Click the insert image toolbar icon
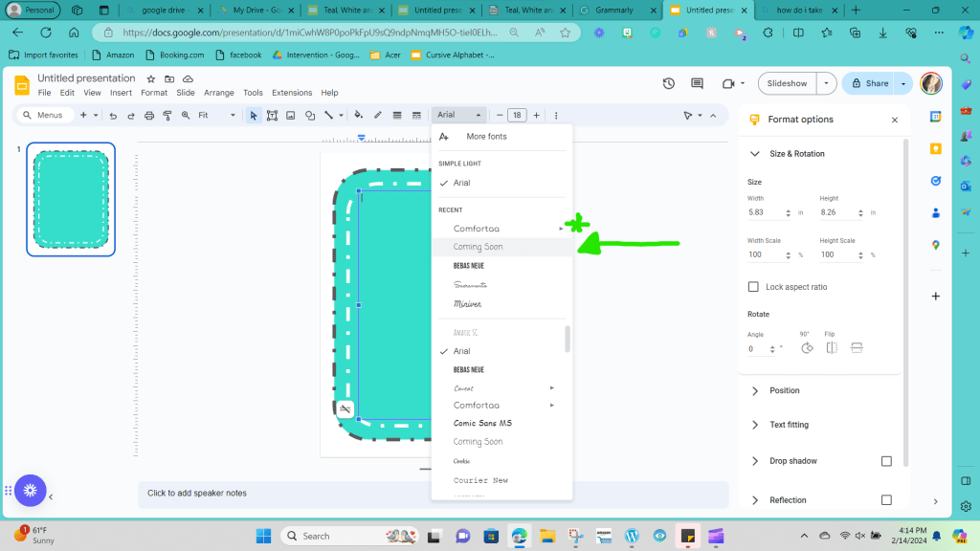The image size is (980, 551). 291,116
